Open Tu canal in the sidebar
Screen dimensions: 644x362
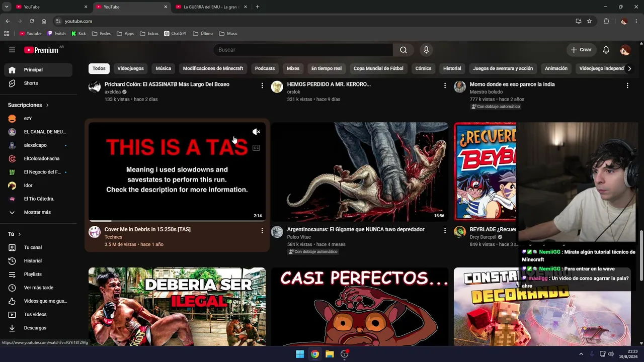coord(38,247)
